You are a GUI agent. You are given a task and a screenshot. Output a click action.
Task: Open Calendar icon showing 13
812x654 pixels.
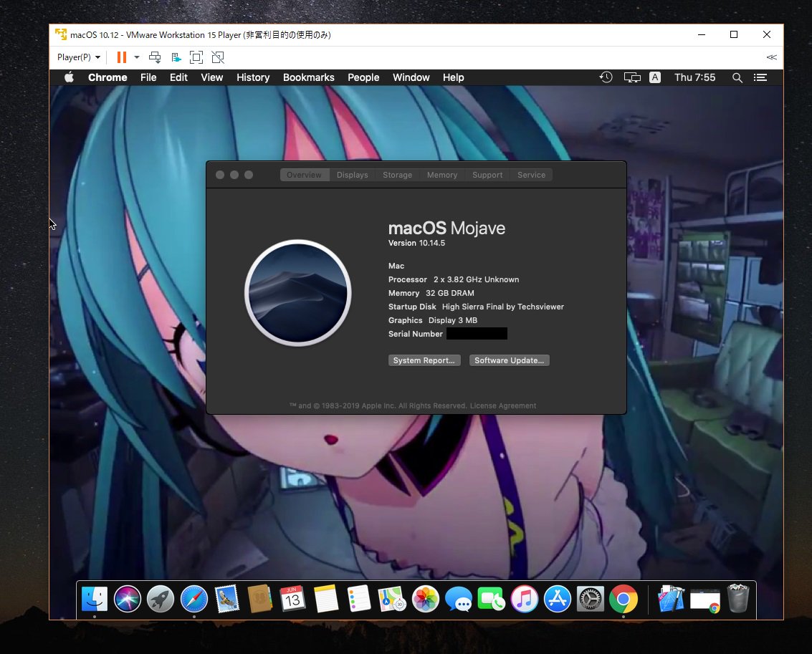[x=292, y=599]
